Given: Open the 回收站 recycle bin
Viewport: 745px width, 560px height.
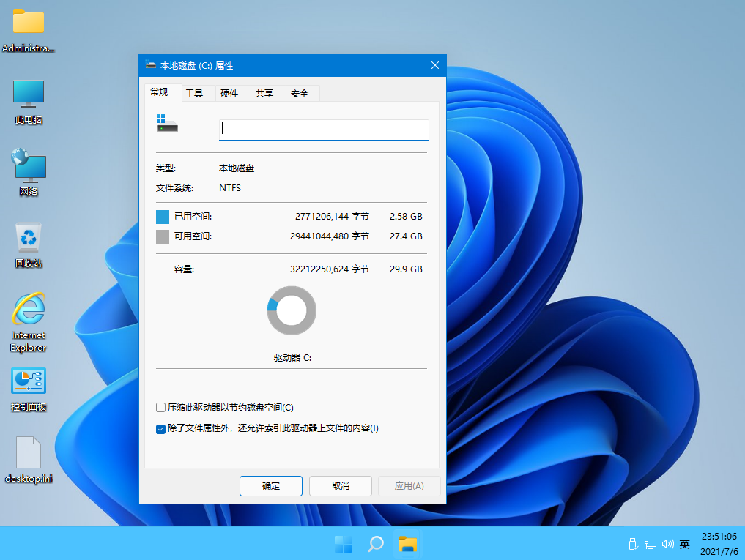Looking at the screenshot, I should coord(28,238).
